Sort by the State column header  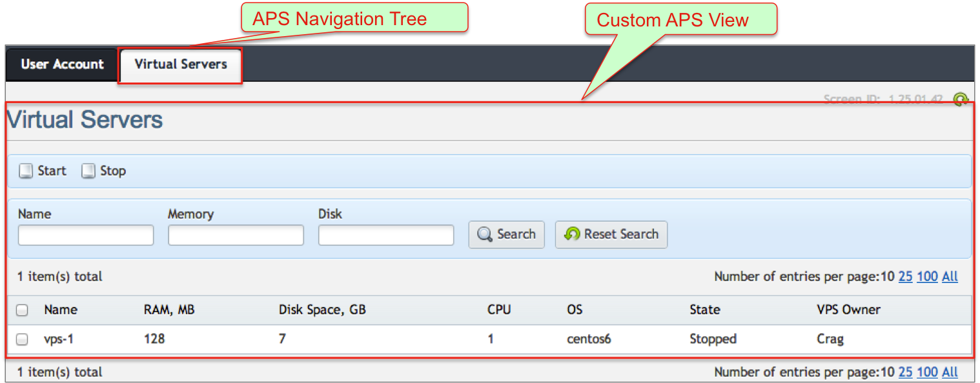[x=704, y=309]
